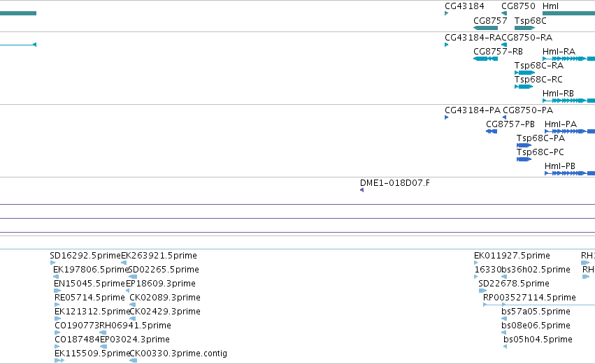Select the CG43184-PA protein label
Screen dimensions: 595x364
tap(473, 110)
